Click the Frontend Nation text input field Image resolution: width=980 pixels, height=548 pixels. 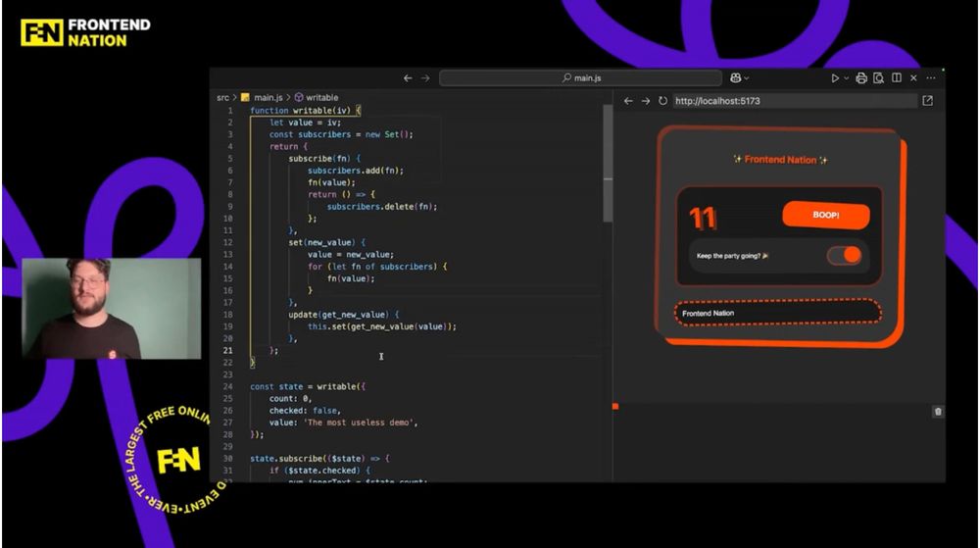[x=777, y=313]
